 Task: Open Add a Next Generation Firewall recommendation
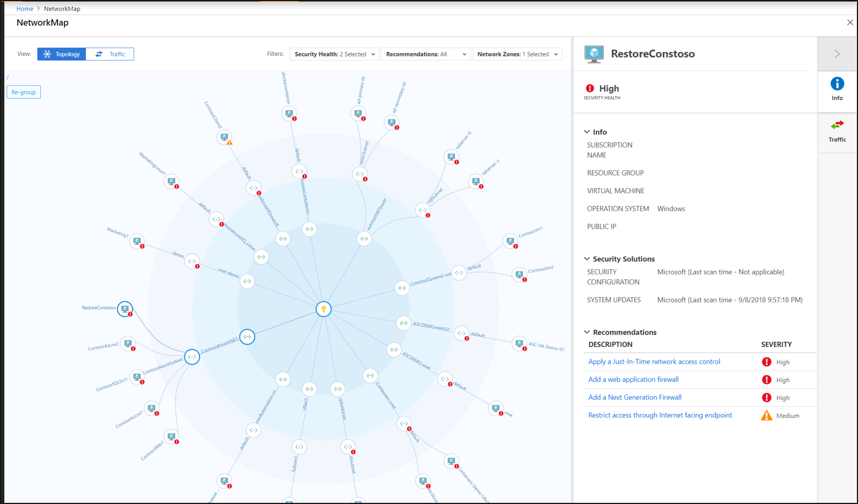coord(635,397)
